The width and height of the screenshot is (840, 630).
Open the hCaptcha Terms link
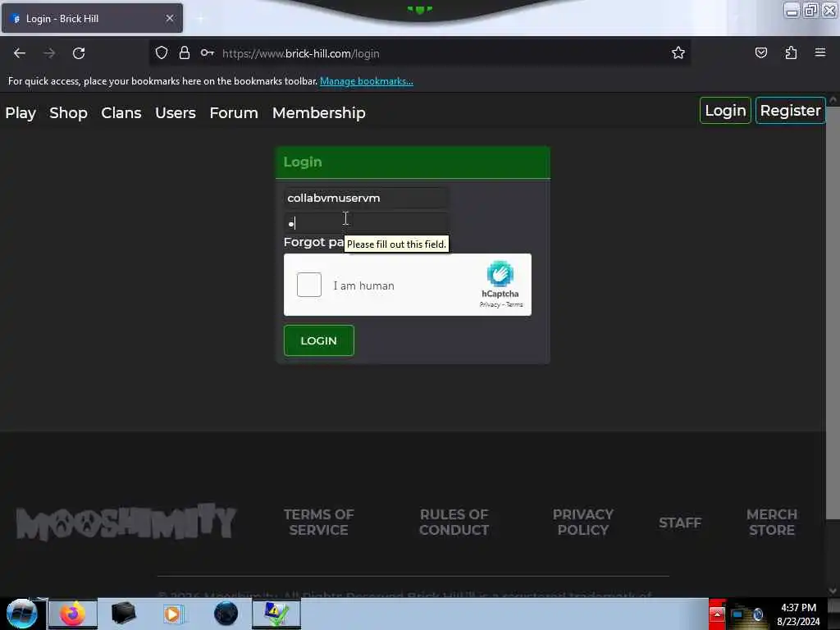tap(514, 304)
